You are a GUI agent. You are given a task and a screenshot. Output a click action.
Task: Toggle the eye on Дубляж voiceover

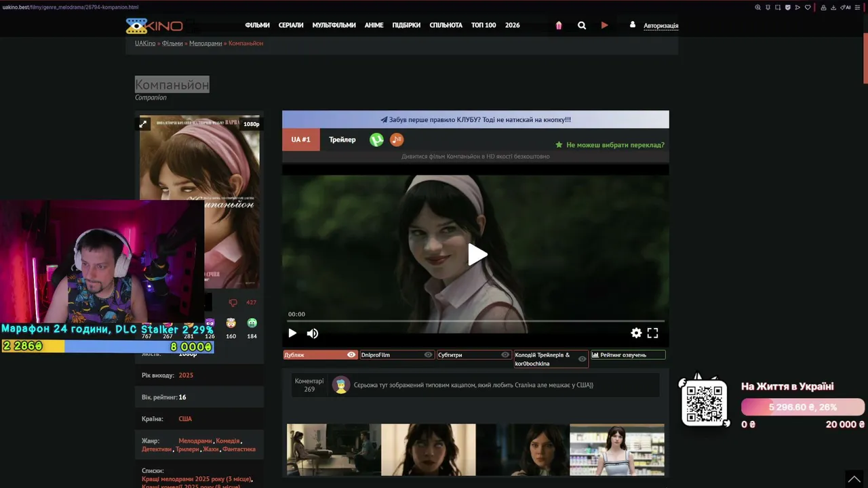tap(351, 354)
